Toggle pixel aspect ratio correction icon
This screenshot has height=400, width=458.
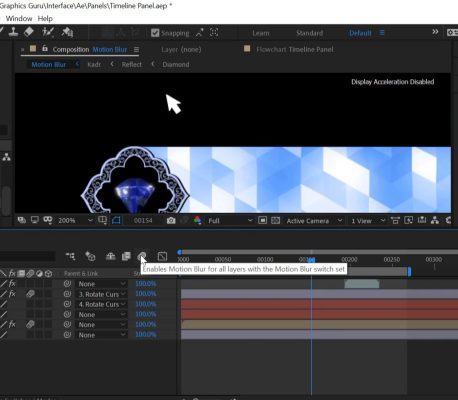[x=395, y=220]
